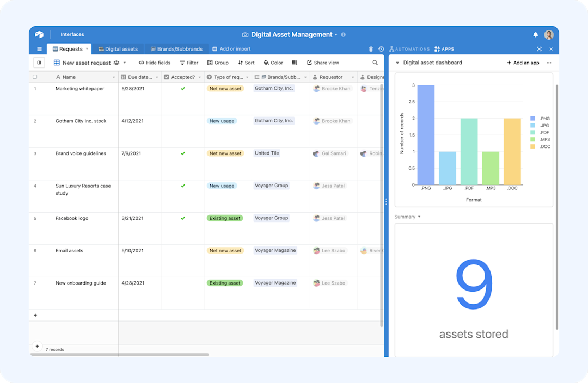This screenshot has width=588, height=383.
Task: Click the Airtable logo
Action: click(39, 34)
